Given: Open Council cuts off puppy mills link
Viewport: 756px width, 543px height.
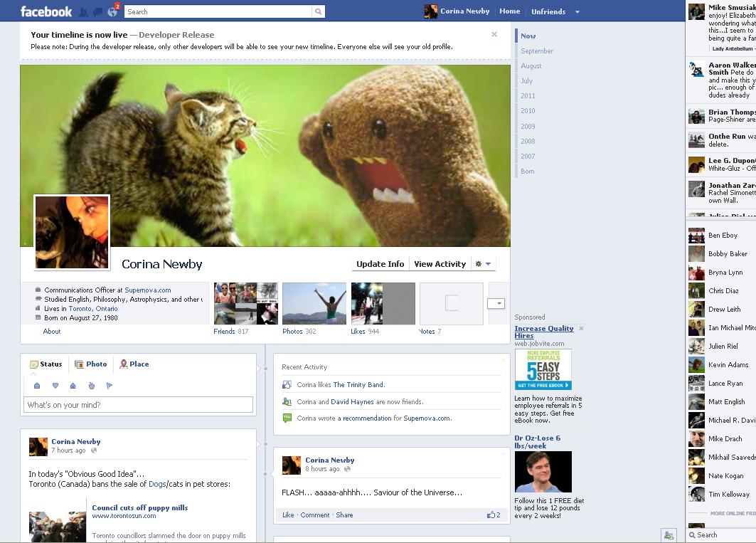Looking at the screenshot, I should point(140,507).
